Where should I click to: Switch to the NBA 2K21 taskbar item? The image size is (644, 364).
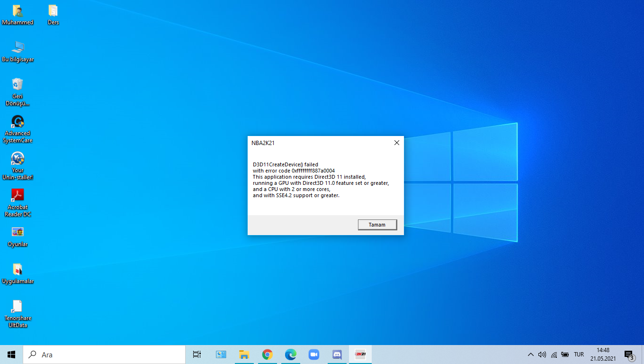[x=360, y=355]
